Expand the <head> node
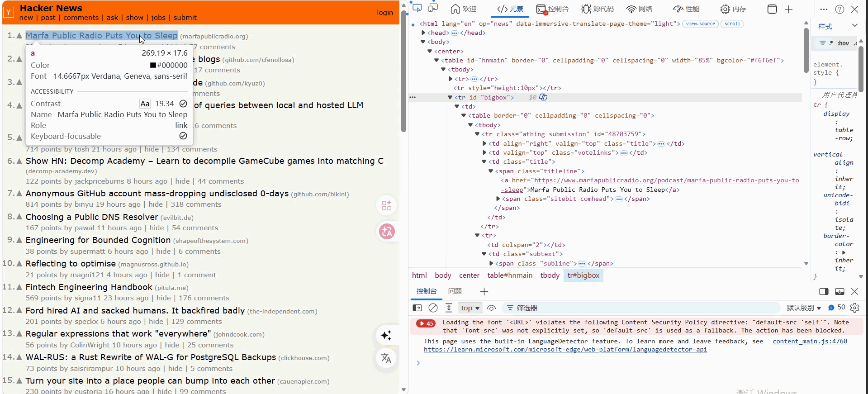The height and width of the screenshot is (394, 868). tap(423, 33)
